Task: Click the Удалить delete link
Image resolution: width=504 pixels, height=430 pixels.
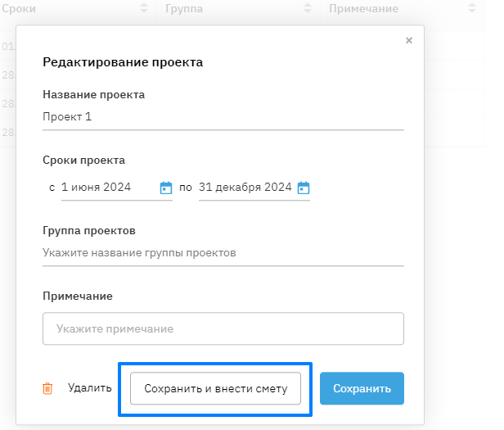Action: (89, 388)
